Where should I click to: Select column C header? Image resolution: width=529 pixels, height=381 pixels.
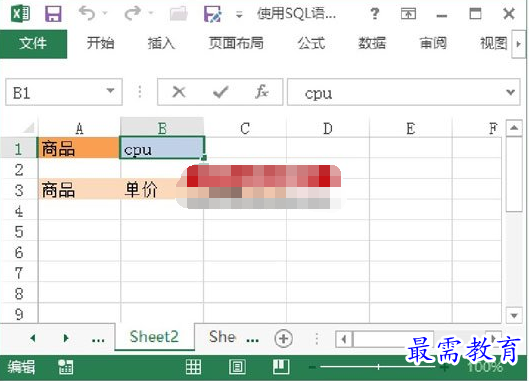point(245,128)
